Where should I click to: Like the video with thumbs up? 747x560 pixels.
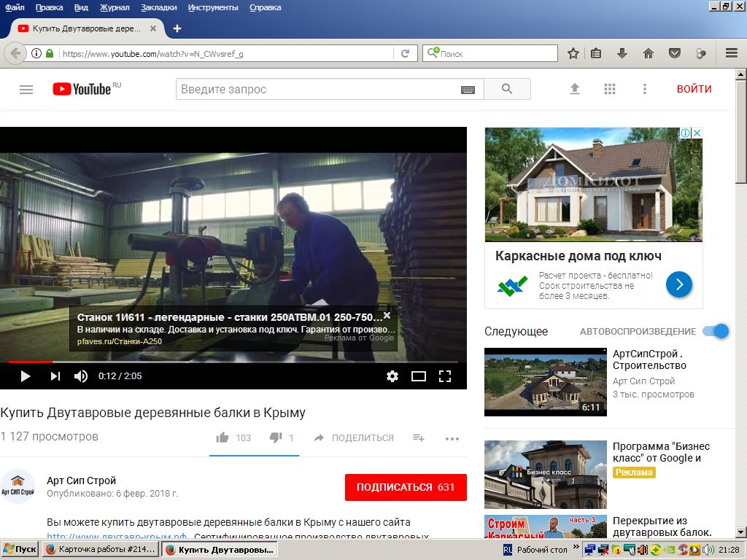click(x=222, y=437)
